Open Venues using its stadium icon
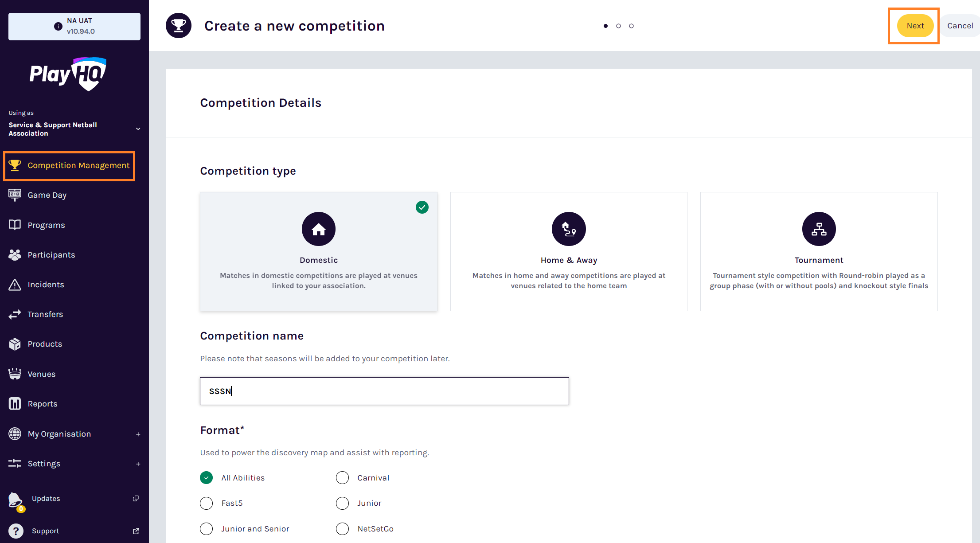 (x=15, y=374)
